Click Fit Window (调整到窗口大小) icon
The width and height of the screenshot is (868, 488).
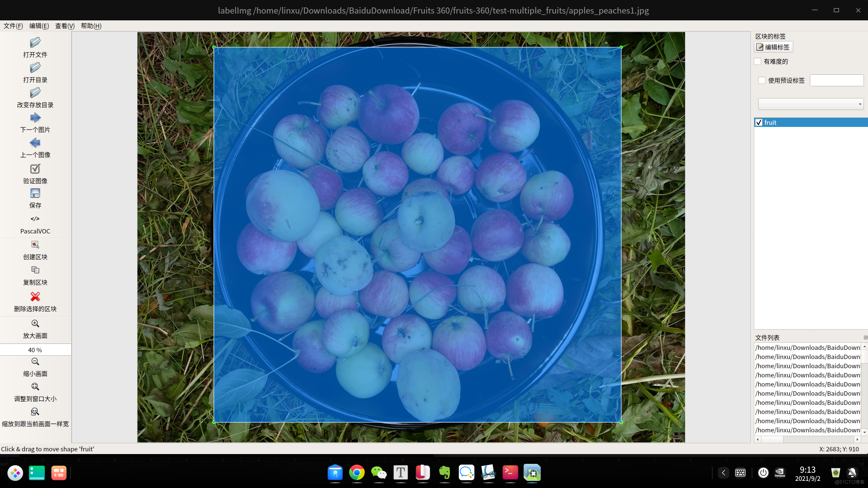click(x=35, y=387)
